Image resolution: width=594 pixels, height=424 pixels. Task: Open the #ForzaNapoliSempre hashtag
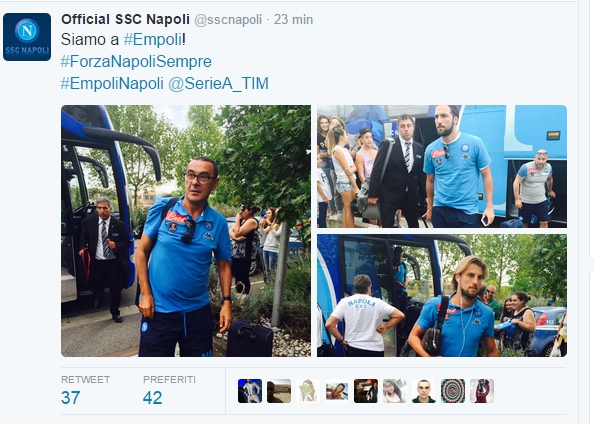pyautogui.click(x=136, y=61)
